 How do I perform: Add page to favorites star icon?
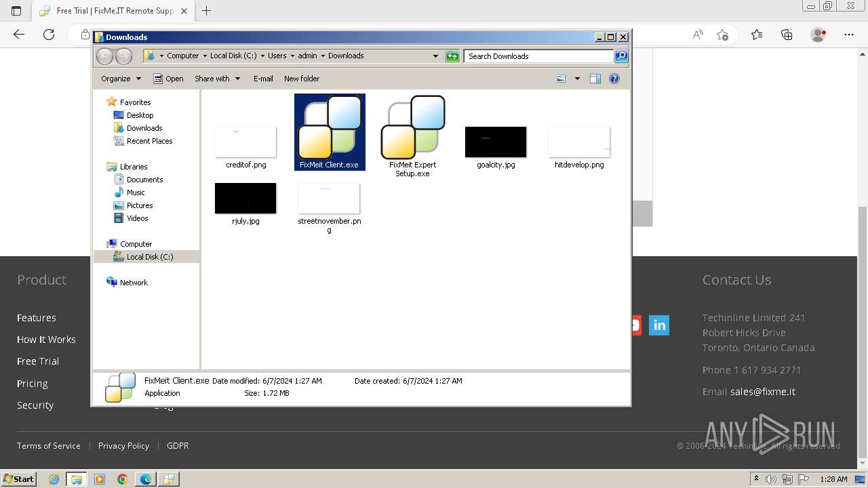[x=722, y=35]
